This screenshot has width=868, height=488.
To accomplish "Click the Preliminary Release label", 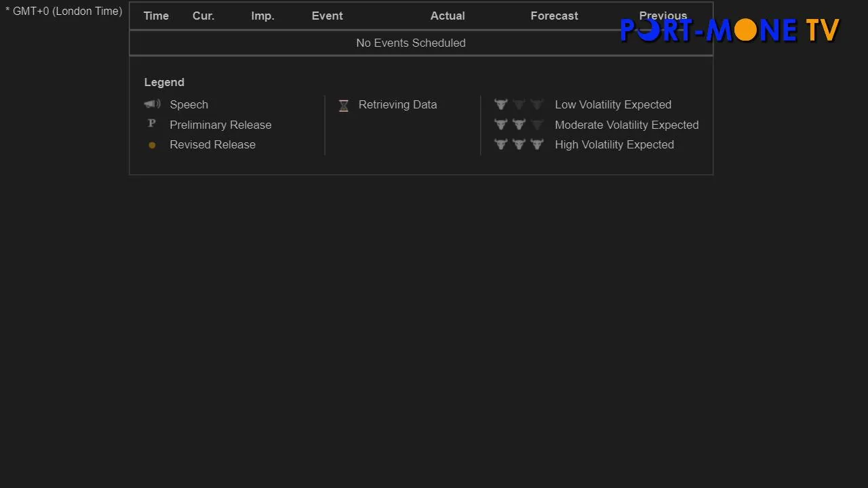I will click(x=220, y=125).
